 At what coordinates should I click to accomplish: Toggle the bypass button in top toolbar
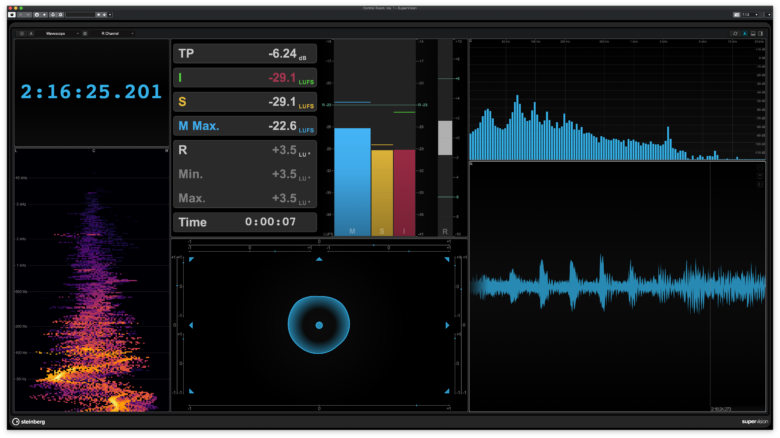coord(12,14)
